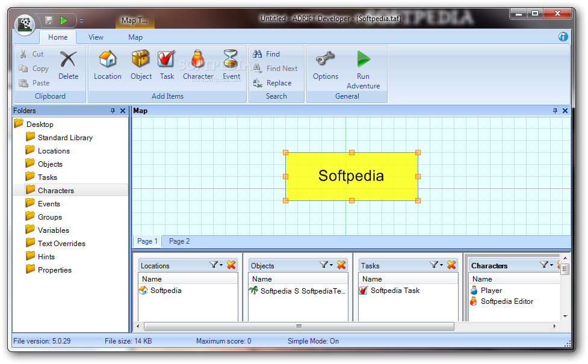
Task: Open filter dropdown in Tasks pane
Action: pos(436,265)
